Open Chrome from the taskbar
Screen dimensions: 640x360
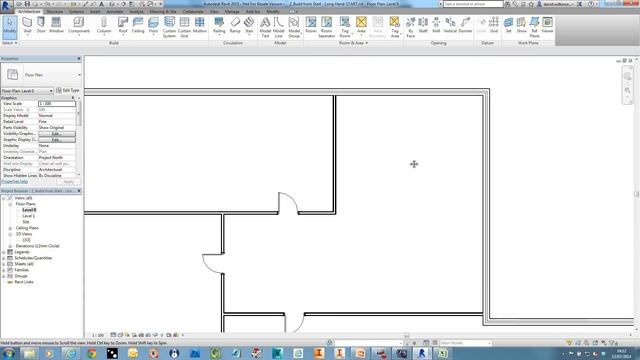point(92,353)
